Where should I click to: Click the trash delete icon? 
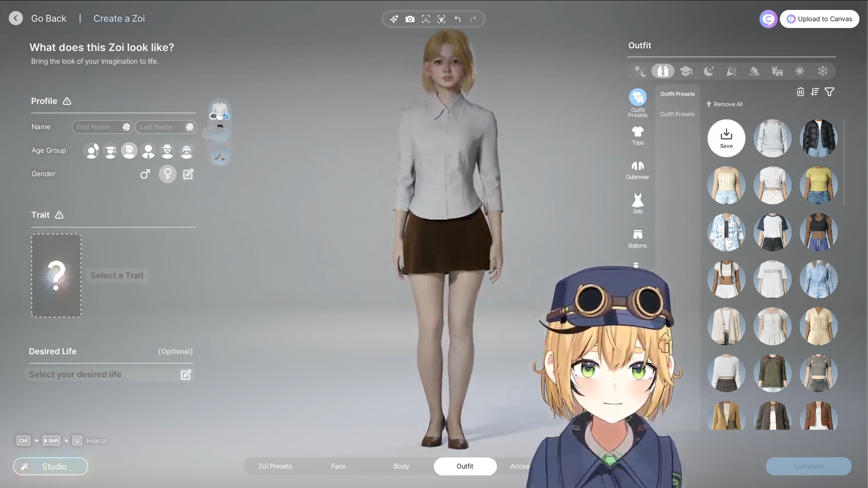800,92
